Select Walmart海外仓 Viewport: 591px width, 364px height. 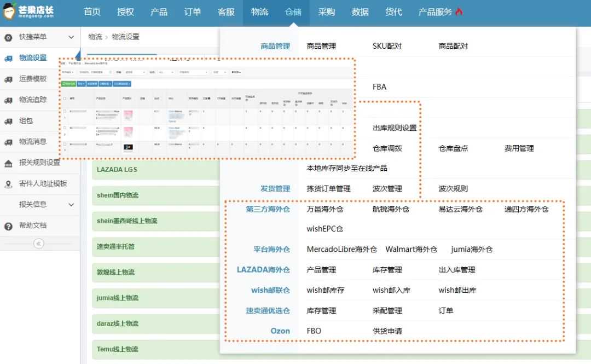[x=411, y=250]
